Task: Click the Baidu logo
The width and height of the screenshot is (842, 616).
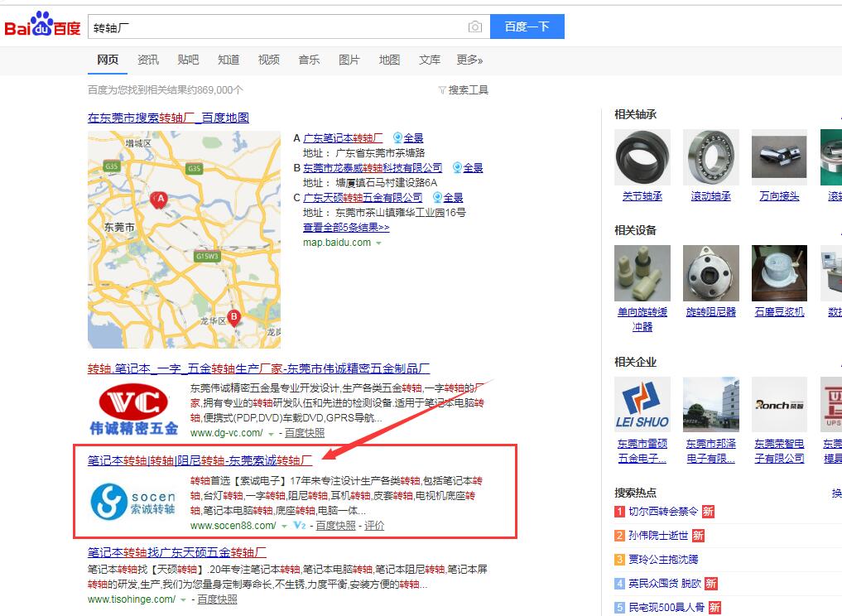Action: (42, 26)
